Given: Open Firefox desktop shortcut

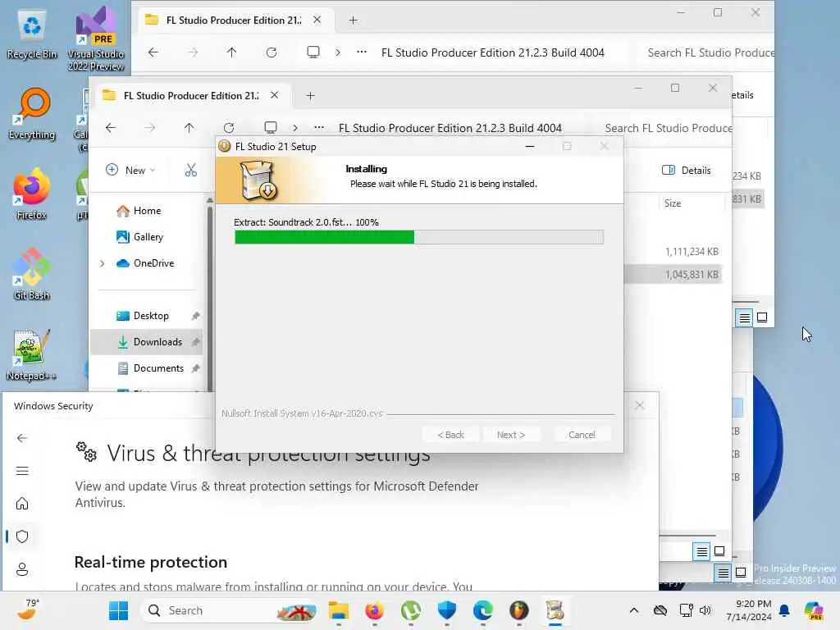Looking at the screenshot, I should [x=32, y=194].
